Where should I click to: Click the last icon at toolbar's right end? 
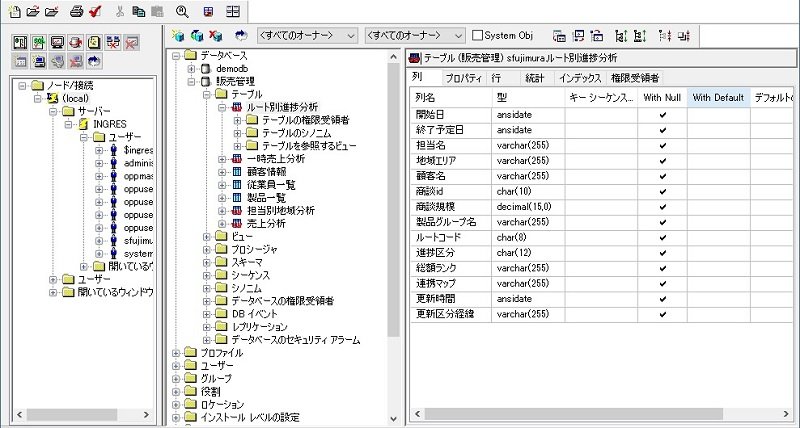coord(684,36)
